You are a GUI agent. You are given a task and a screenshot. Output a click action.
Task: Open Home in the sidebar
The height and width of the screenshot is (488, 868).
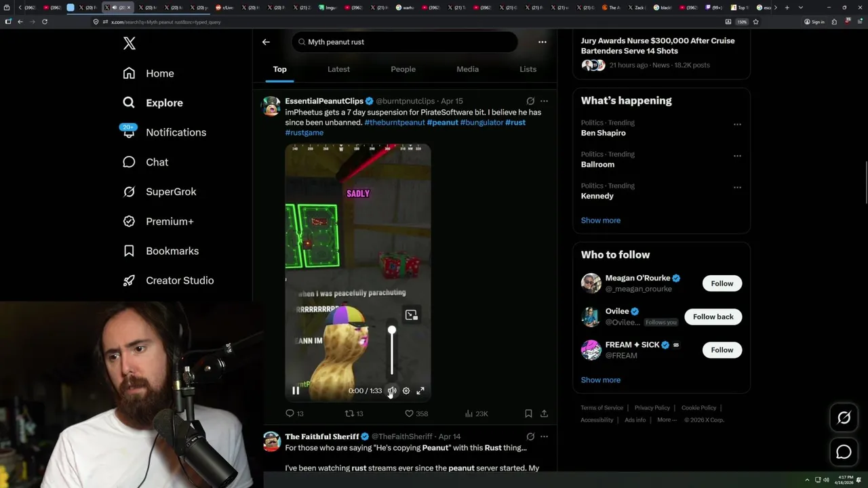[x=149, y=73]
